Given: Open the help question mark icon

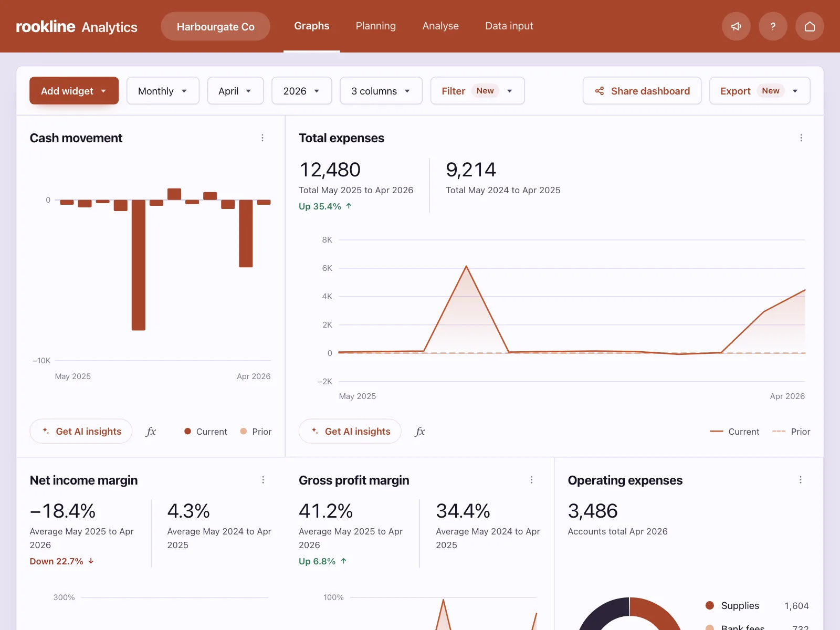Looking at the screenshot, I should point(773,26).
